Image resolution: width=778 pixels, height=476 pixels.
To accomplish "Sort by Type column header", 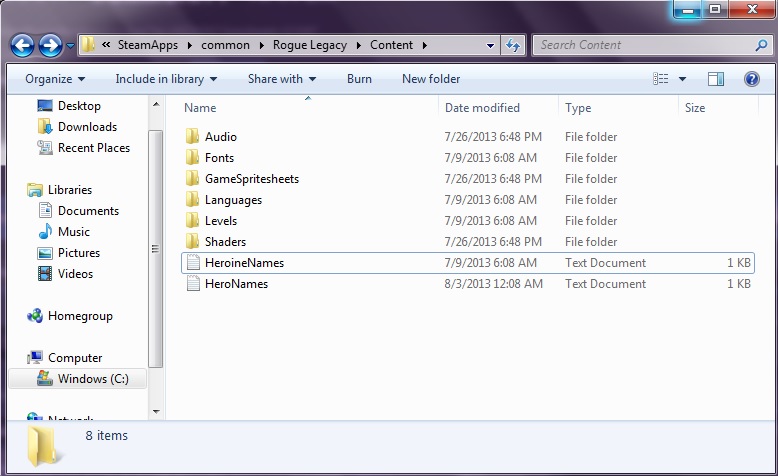I will pos(618,108).
